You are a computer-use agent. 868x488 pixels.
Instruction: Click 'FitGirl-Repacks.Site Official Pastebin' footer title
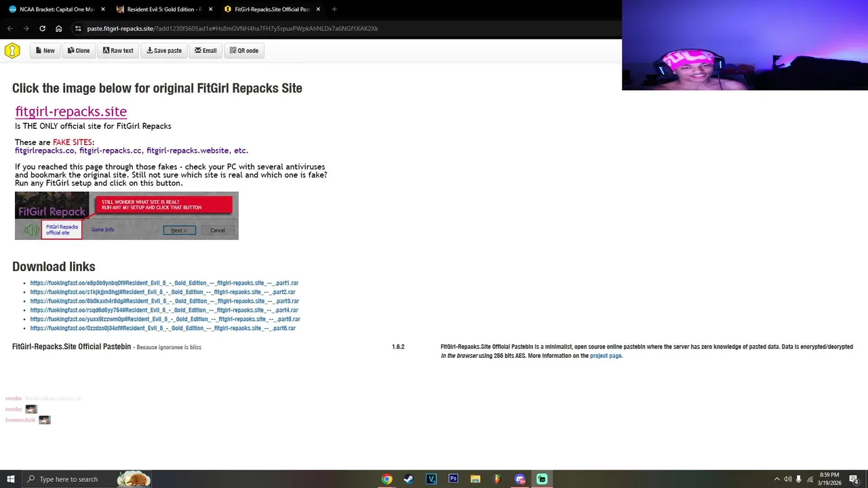(x=71, y=347)
